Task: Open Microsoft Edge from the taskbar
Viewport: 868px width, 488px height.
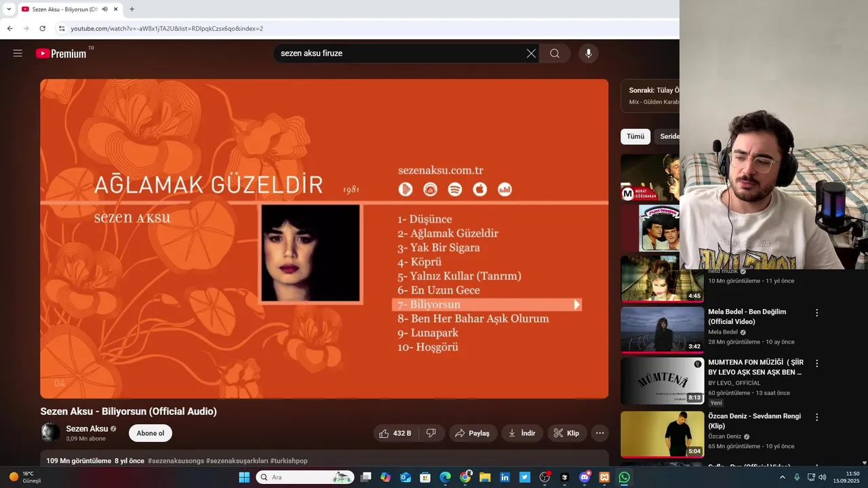Action: pos(445,477)
